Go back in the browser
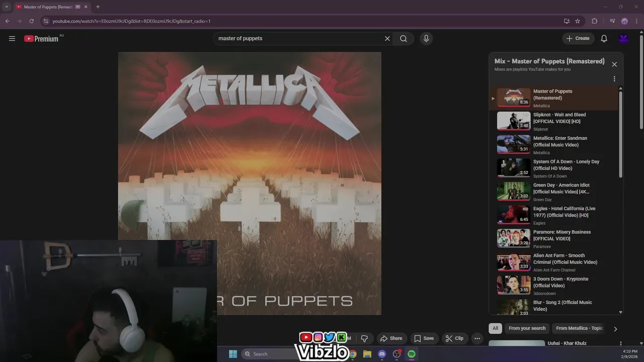The image size is (644, 362). pos(8,21)
